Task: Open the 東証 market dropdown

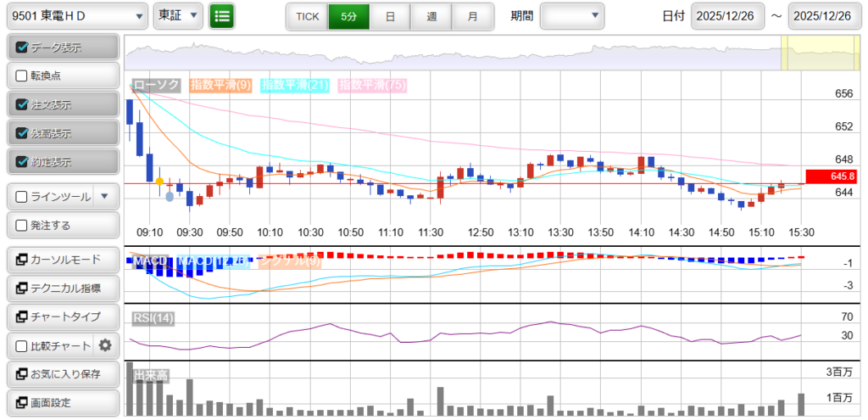Action: tap(179, 15)
